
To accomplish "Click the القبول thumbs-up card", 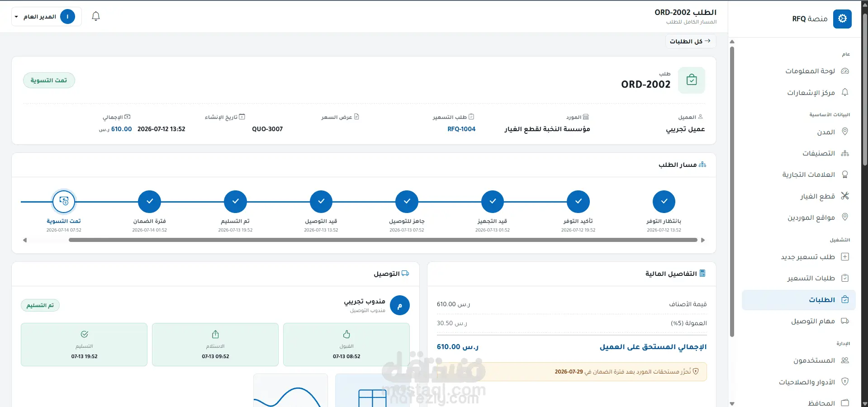I will 346,345.
